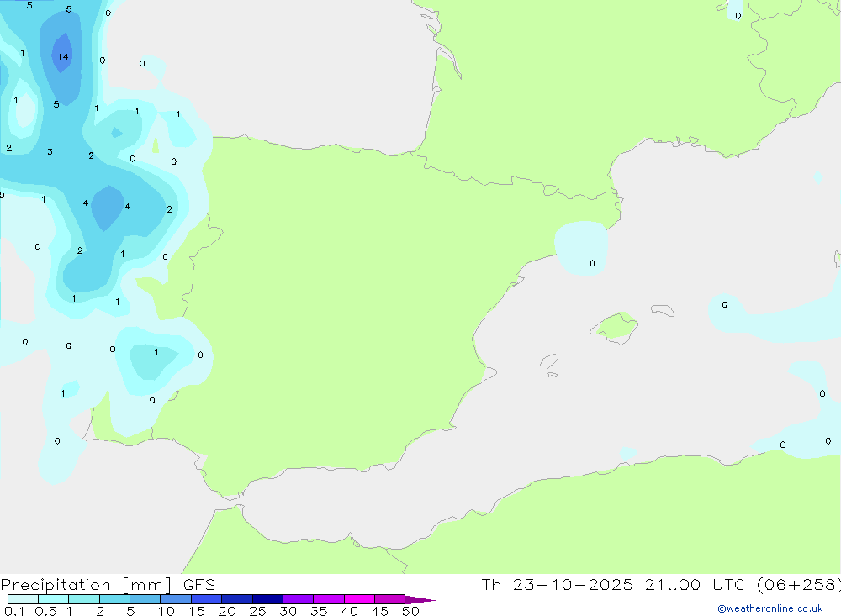Screen dimensions: 841x616
Task: Click the 0.1 legend scale label
Action: pos(14,611)
